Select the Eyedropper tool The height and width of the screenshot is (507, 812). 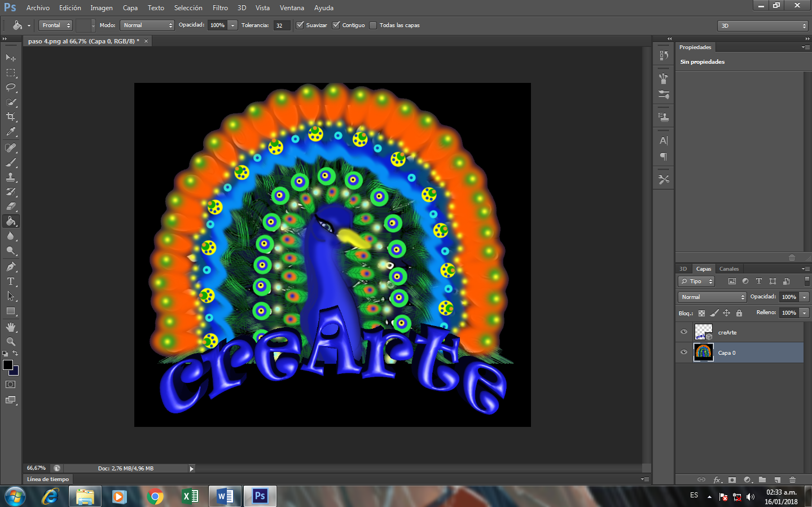click(x=11, y=132)
